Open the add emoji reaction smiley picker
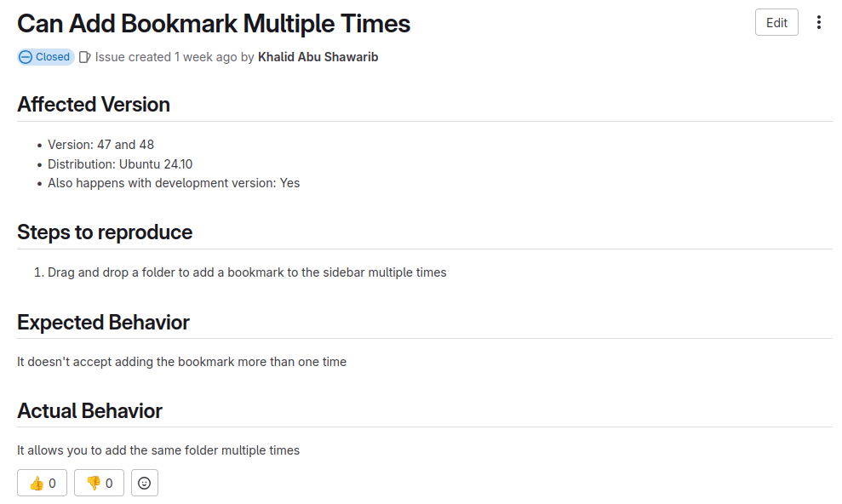This screenshot has height=504, width=842. pyautogui.click(x=145, y=483)
